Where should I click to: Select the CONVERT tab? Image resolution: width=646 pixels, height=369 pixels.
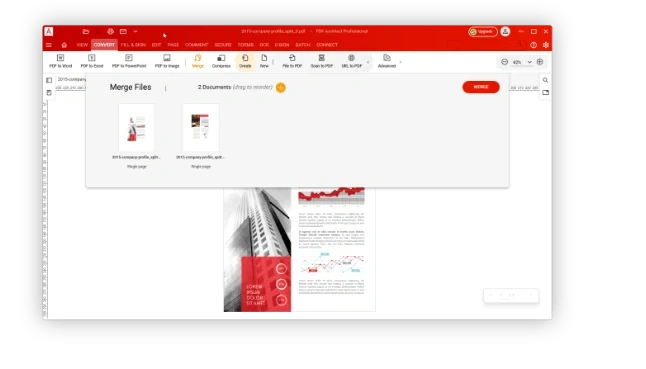[104, 45]
